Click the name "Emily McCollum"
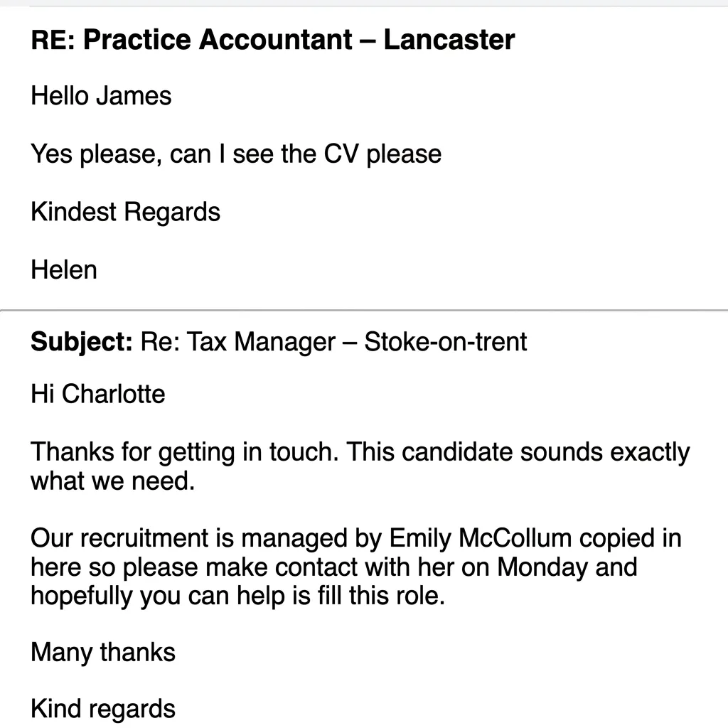The width and height of the screenshot is (728, 728). click(x=480, y=539)
